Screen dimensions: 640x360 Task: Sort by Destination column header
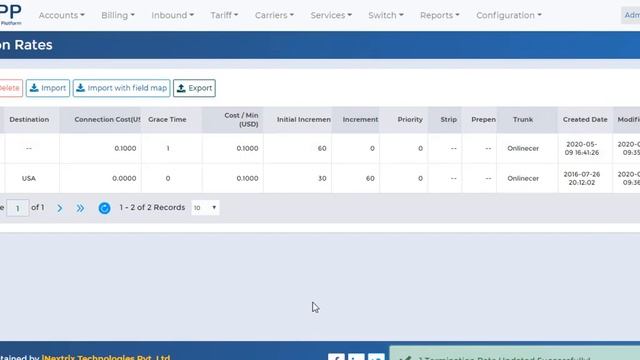click(29, 120)
